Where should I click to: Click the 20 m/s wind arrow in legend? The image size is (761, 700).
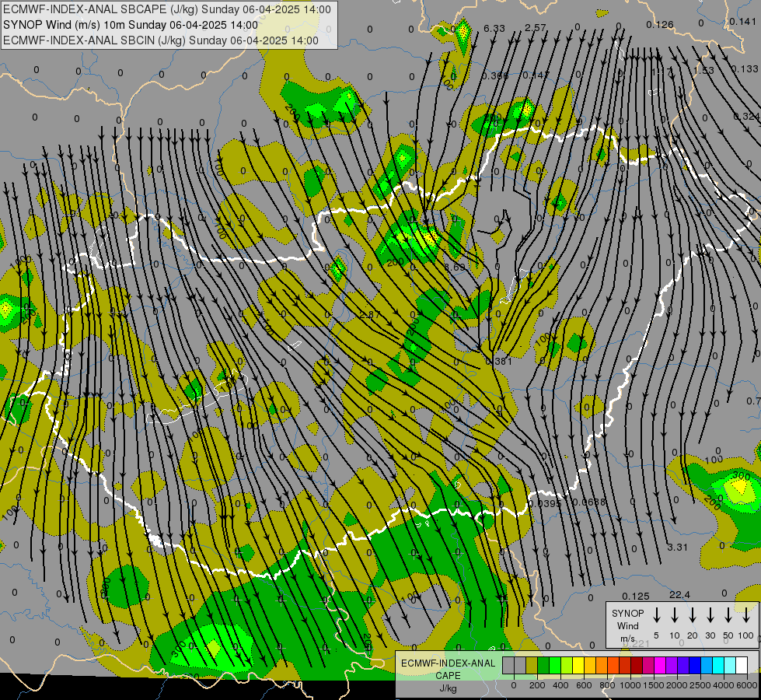(693, 614)
